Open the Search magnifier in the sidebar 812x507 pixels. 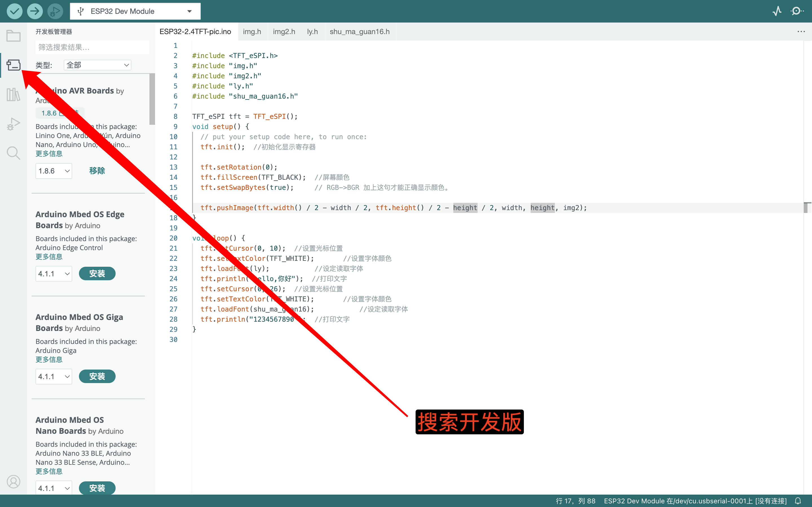tap(14, 153)
